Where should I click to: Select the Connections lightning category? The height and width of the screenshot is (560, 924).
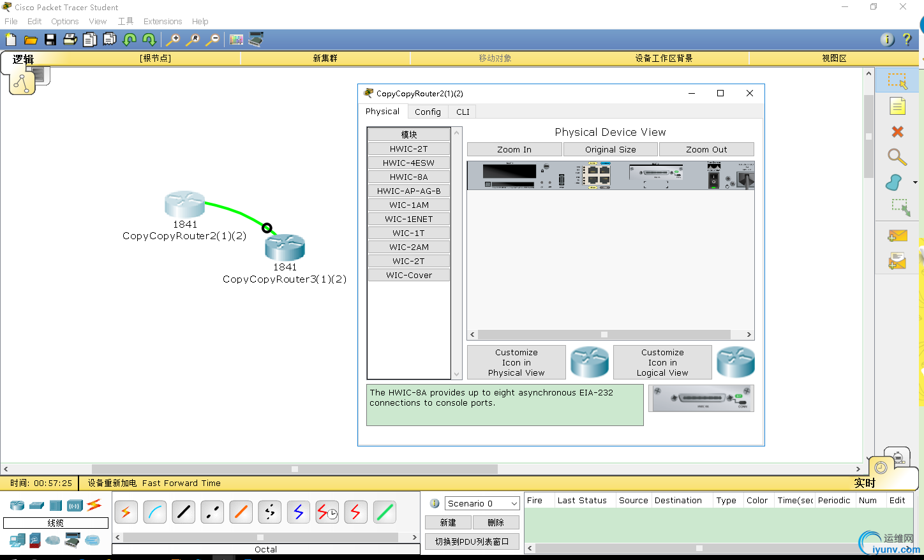coord(94,505)
